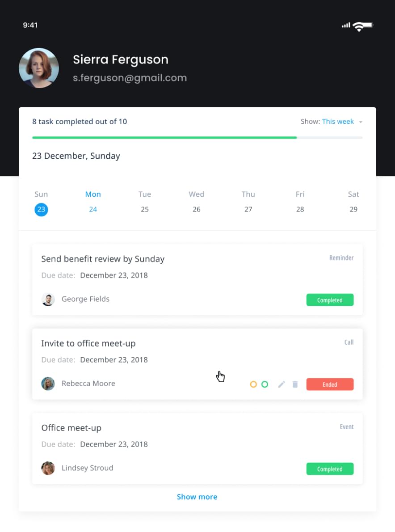Open the "This week" filter dropdown
This screenshot has height=532, width=395.
pyautogui.click(x=338, y=122)
